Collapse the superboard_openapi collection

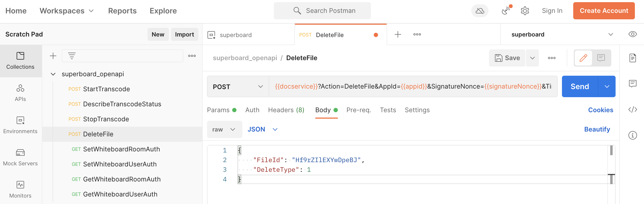[53, 74]
